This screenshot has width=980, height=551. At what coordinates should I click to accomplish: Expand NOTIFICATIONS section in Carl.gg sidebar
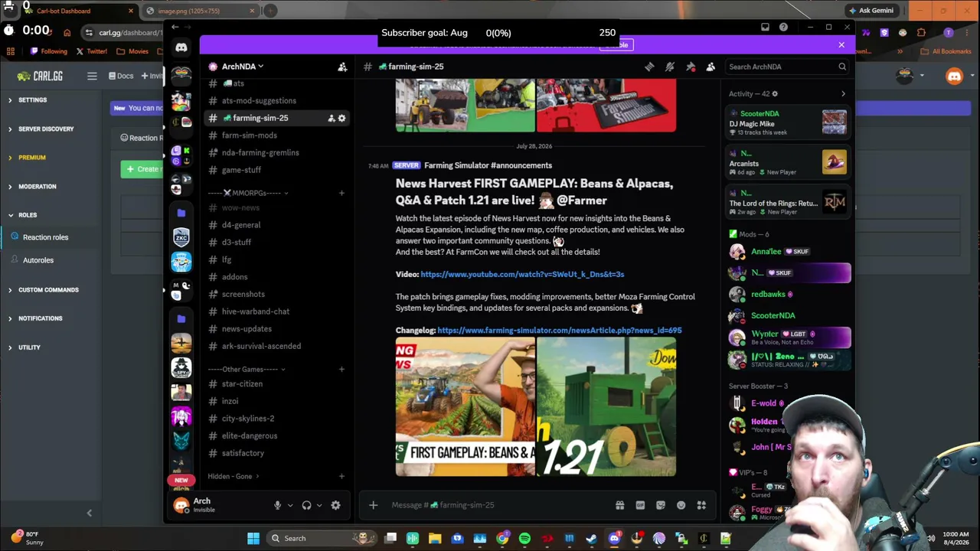click(x=35, y=318)
